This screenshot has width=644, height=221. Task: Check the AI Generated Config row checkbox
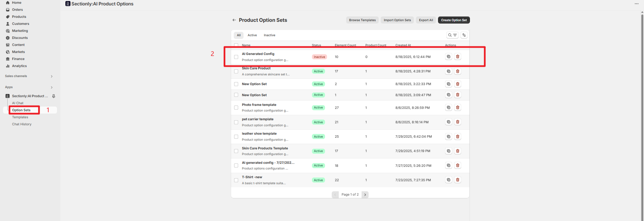pos(236,57)
